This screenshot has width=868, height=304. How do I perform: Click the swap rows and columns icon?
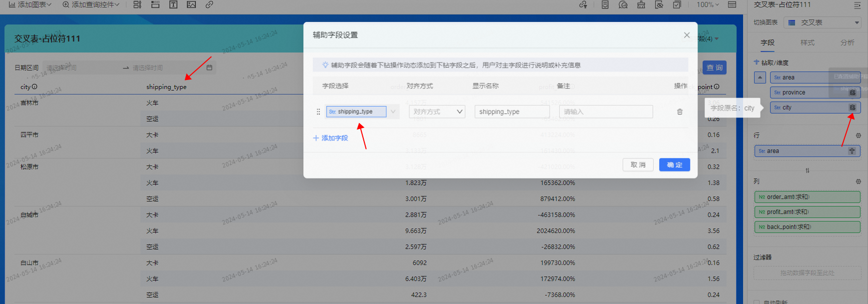[807, 171]
